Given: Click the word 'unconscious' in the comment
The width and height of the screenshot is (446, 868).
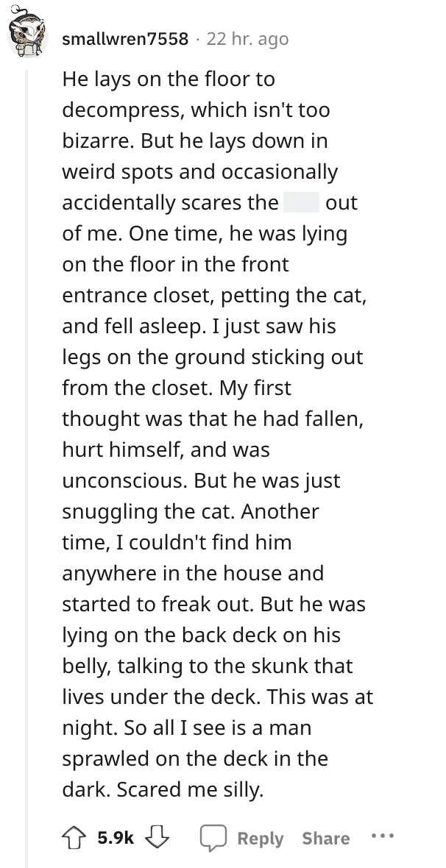Looking at the screenshot, I should (125, 480).
